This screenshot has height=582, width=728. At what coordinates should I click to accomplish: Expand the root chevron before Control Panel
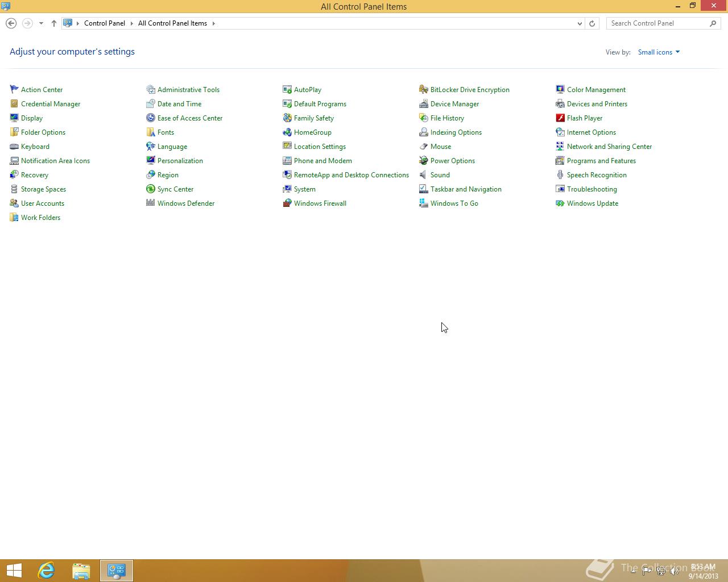coord(78,23)
